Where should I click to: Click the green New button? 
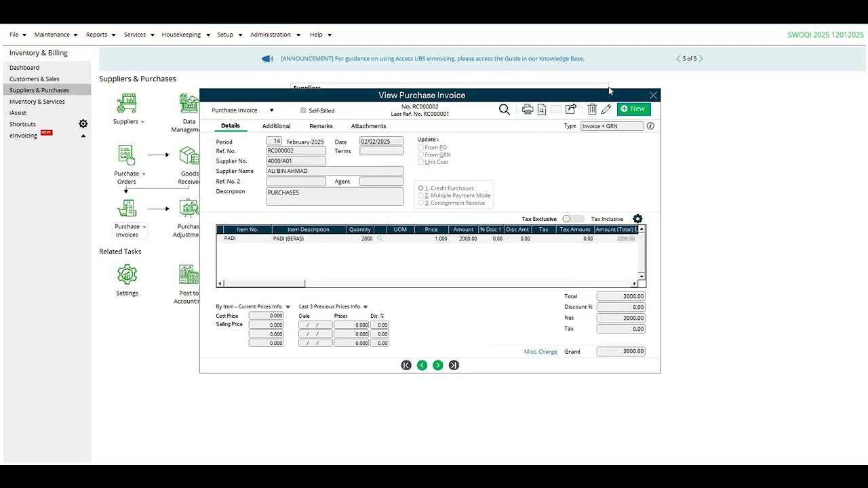(x=633, y=109)
